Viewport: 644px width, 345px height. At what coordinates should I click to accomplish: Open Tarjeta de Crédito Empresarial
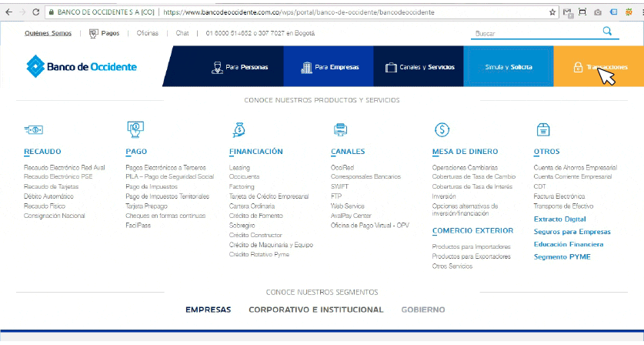[269, 196]
